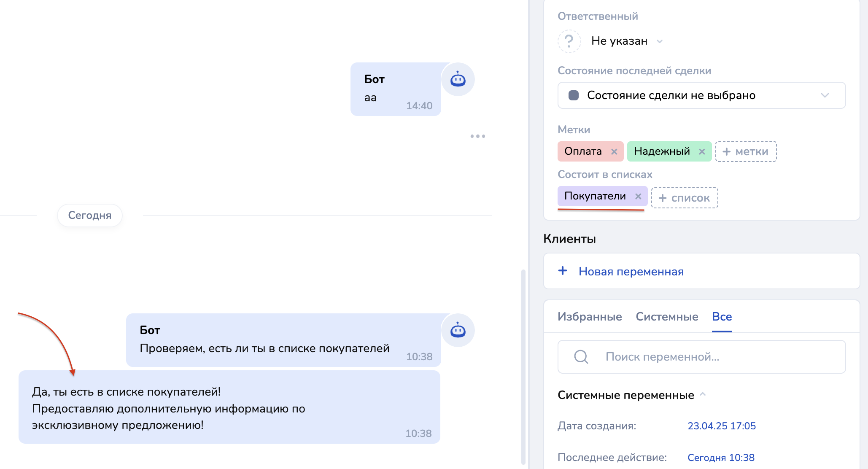Click the search magnifier icon in variable field
Screen dimensions: 868x469
(x=581, y=357)
